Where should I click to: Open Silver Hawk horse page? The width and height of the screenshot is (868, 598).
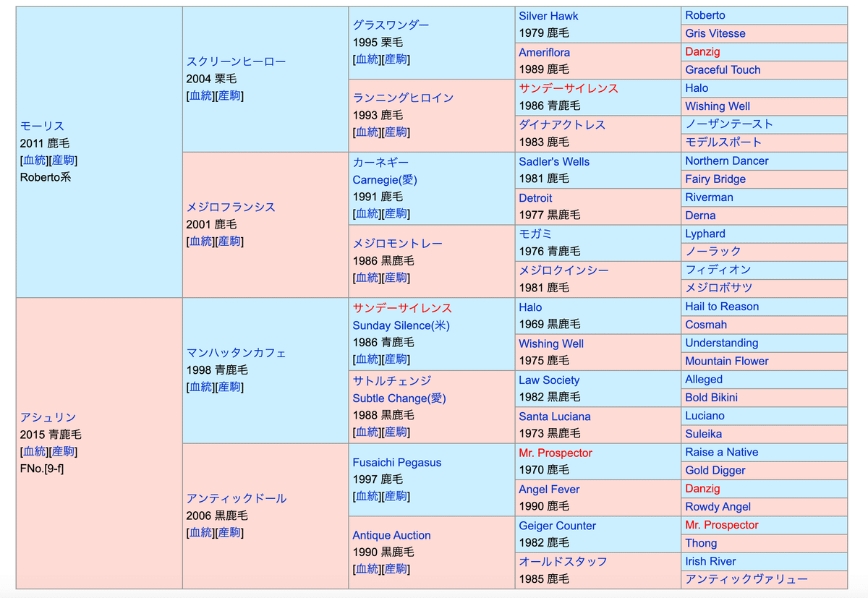tap(548, 16)
